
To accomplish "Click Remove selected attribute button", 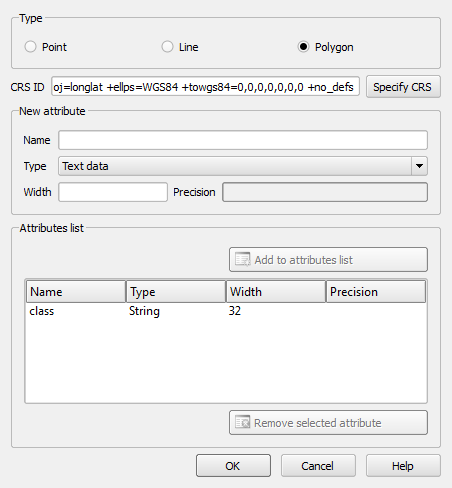I will tap(328, 422).
